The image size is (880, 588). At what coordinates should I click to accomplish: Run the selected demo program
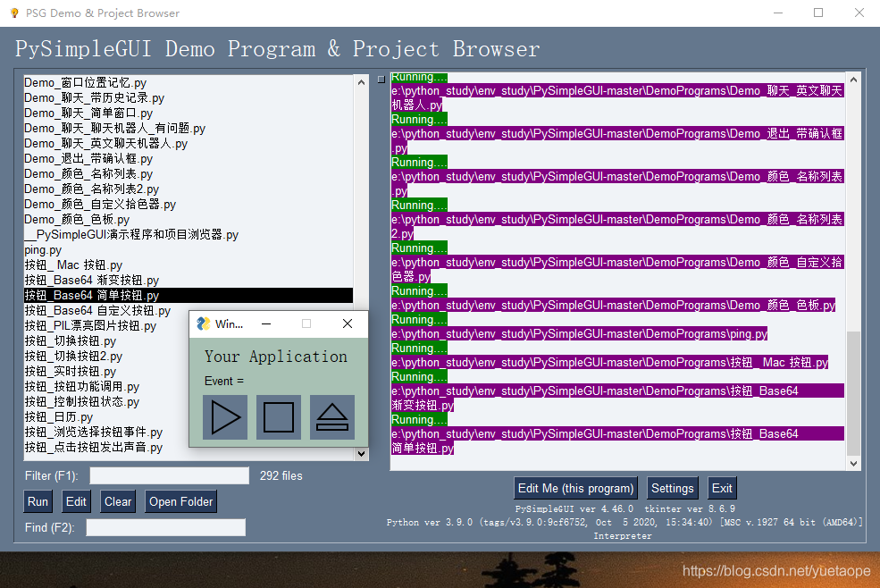tap(38, 501)
